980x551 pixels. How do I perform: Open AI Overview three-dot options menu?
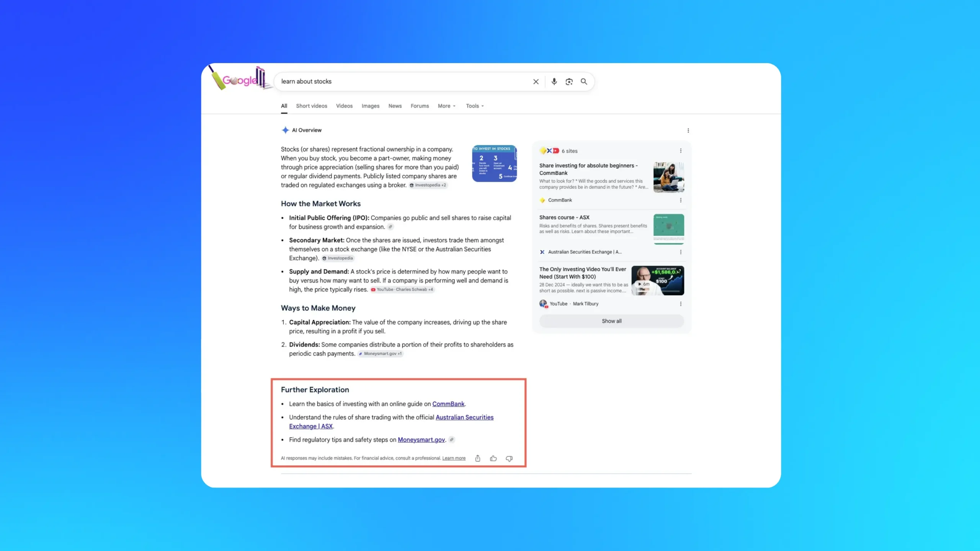688,130
